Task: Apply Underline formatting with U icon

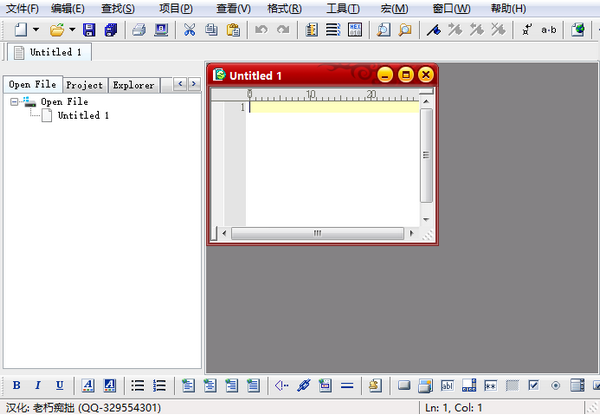Action: point(60,385)
